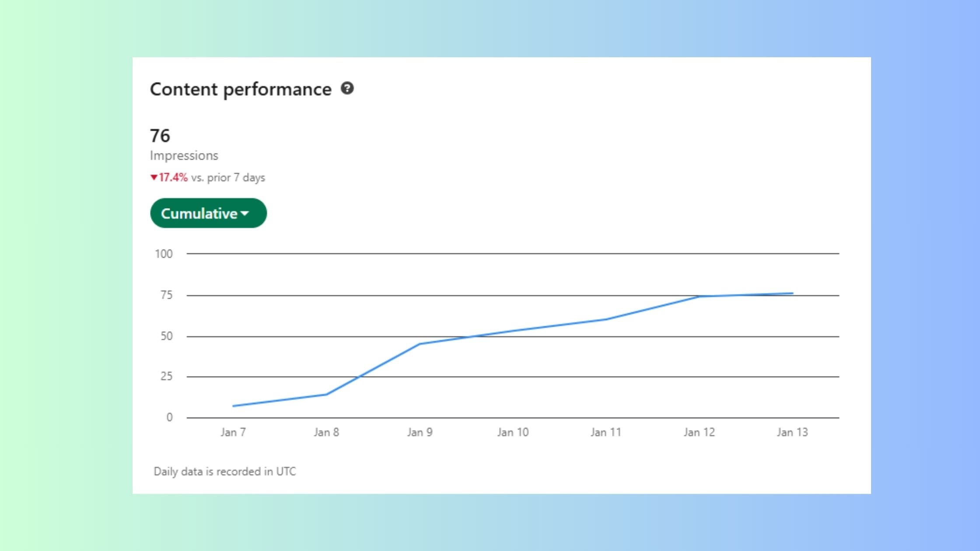The image size is (980, 551).
Task: Click the red down-triangle decrease indicator
Action: (x=154, y=178)
